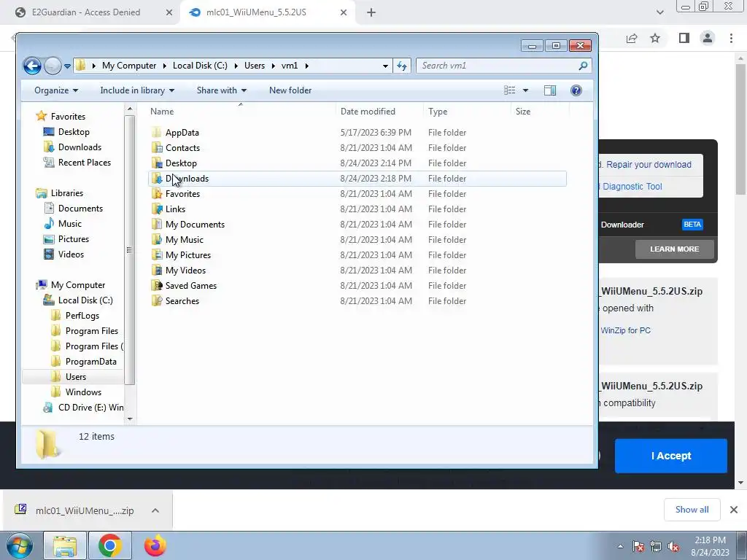Click LEARN MORE button on page
The width and height of the screenshot is (747, 560).
[674, 249]
